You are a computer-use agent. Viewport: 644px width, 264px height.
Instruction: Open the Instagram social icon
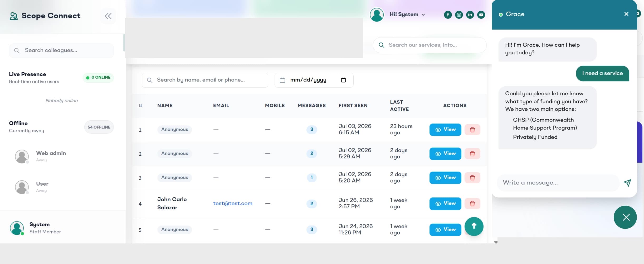coord(459,15)
